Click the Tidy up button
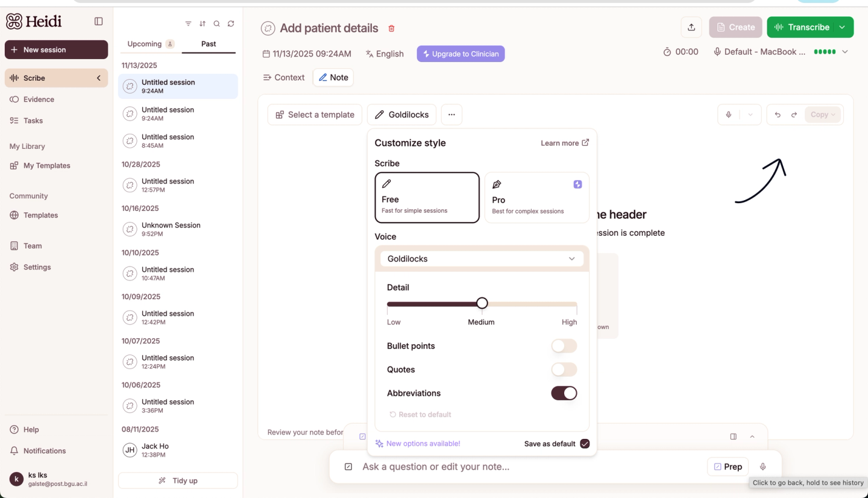 [178, 481]
